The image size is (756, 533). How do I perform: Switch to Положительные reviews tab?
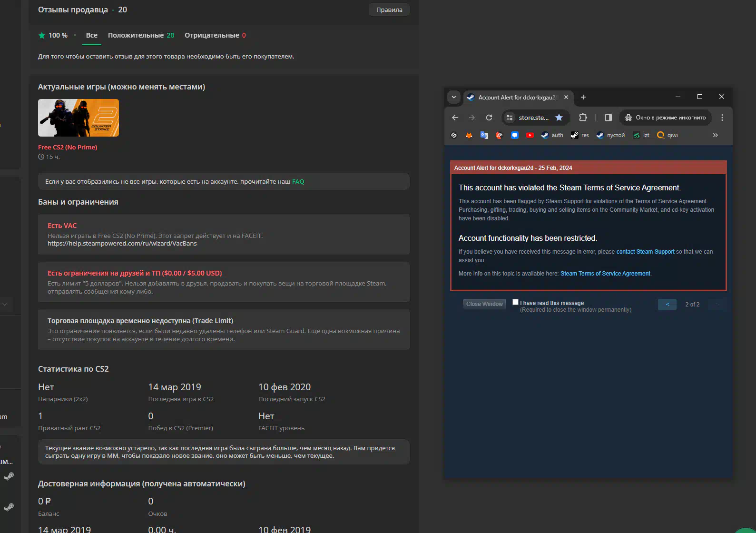click(x=141, y=35)
